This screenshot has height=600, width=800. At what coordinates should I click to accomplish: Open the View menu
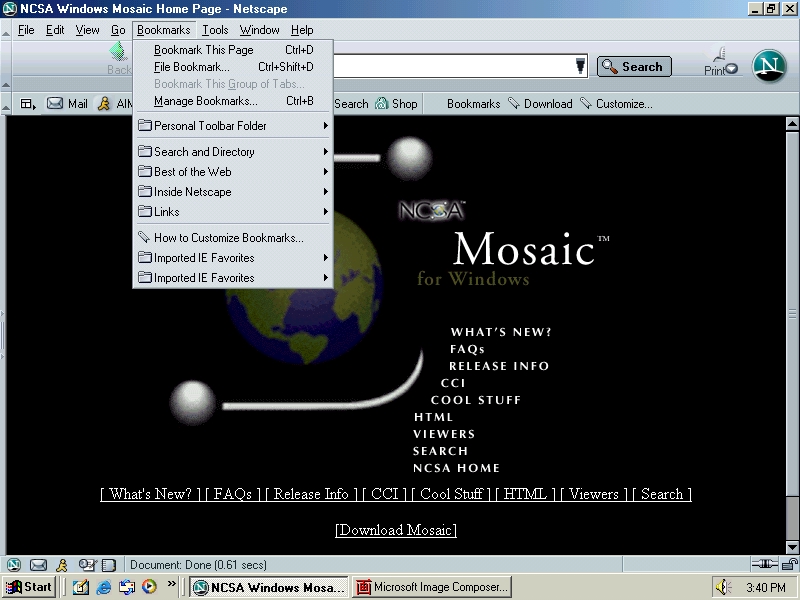(x=87, y=30)
